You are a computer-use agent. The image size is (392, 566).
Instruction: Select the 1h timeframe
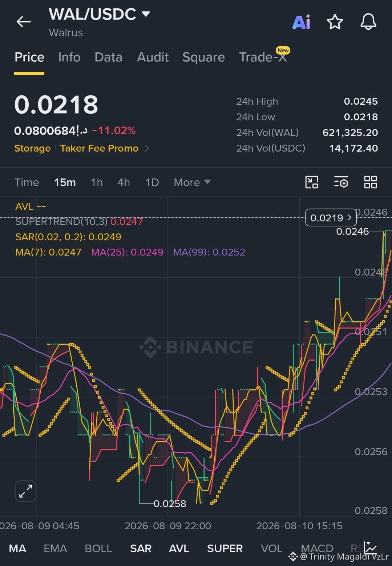[97, 182]
